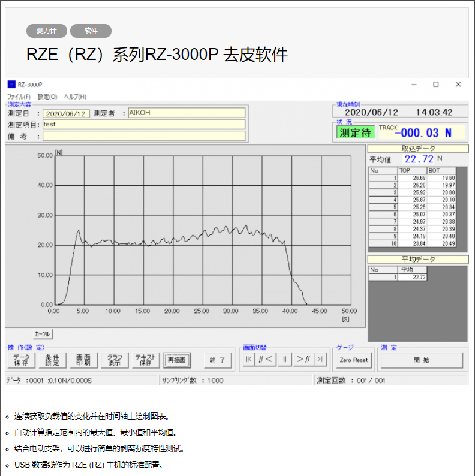Open the ヘルプ(H) menu

[75, 97]
